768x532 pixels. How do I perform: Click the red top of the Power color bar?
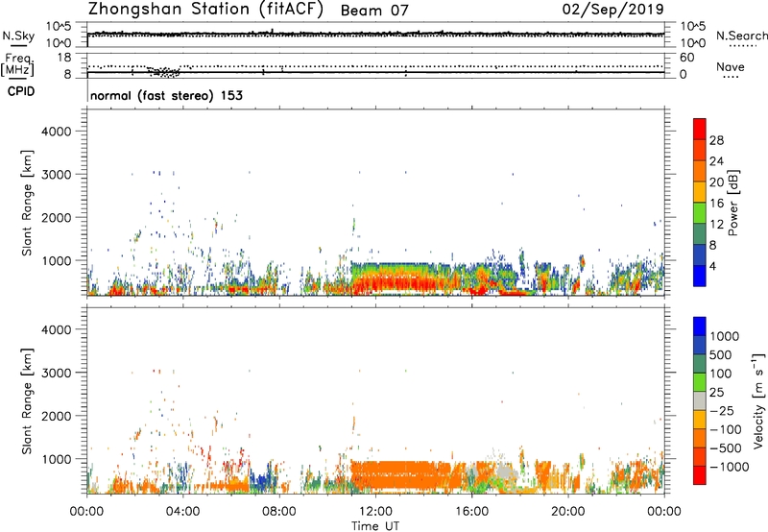click(700, 127)
